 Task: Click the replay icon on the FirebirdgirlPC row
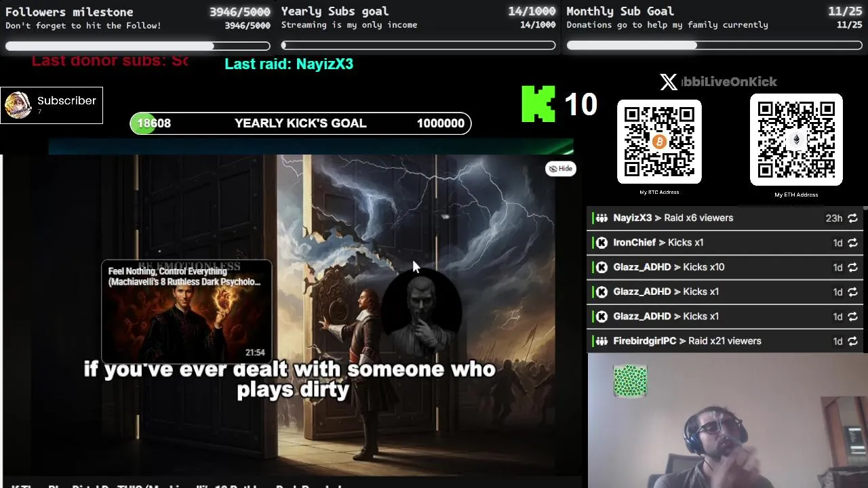click(853, 342)
